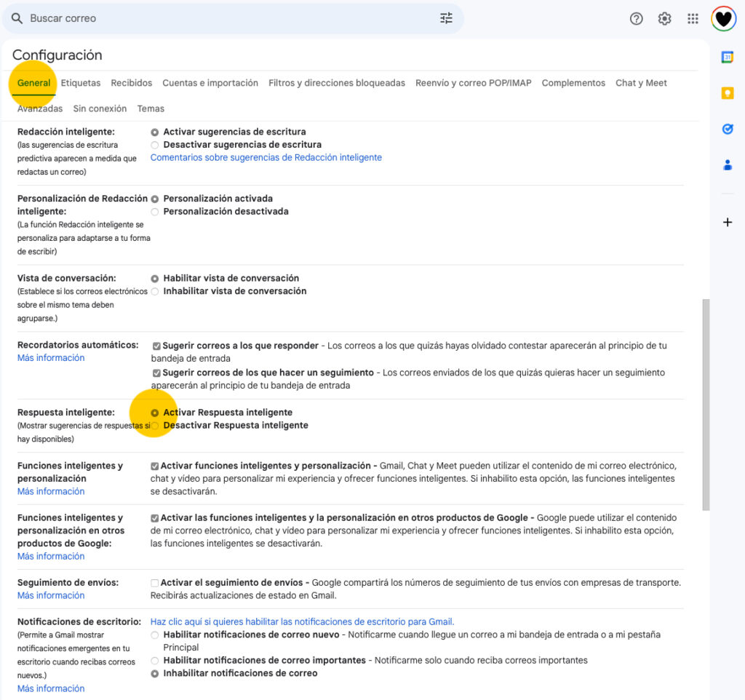745x700 pixels.
Task: Switch to the General tab
Action: click(x=33, y=83)
